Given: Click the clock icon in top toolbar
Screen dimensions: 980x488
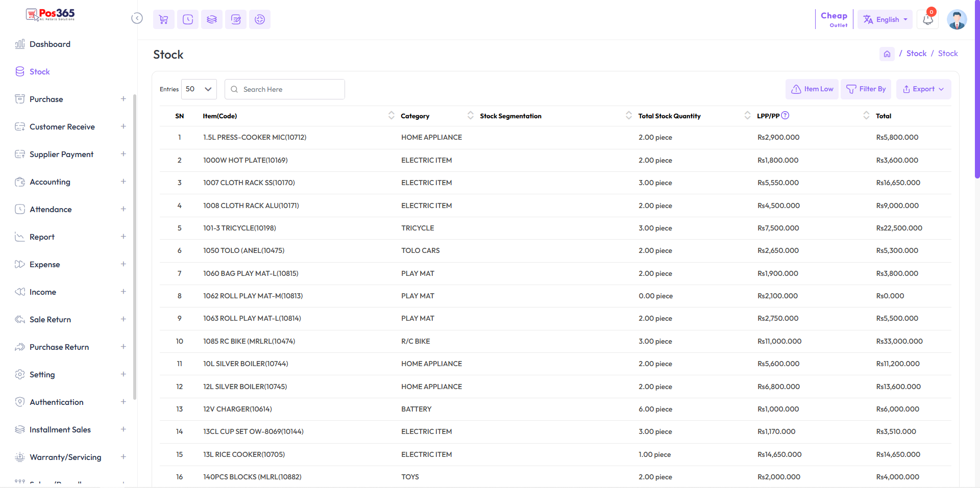Looking at the screenshot, I should [x=188, y=19].
